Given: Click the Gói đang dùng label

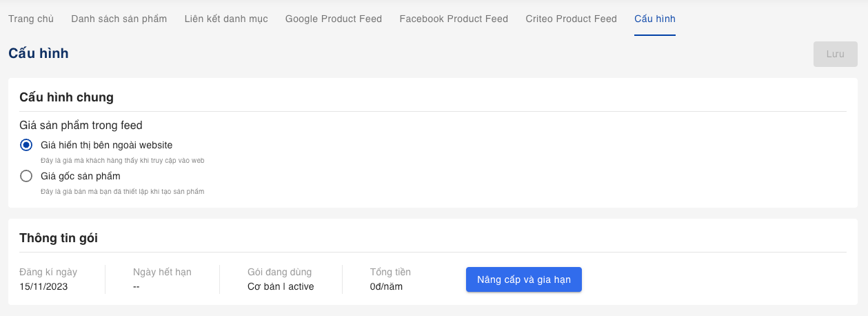Looking at the screenshot, I should pos(279,272).
